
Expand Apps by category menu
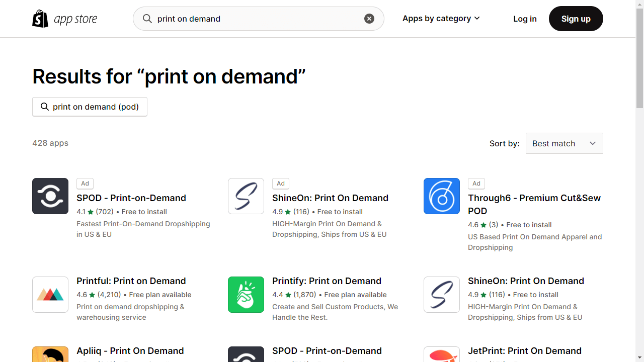tap(441, 19)
